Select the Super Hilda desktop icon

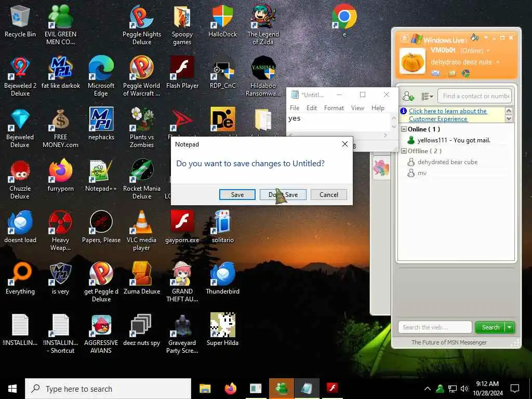[222, 329]
